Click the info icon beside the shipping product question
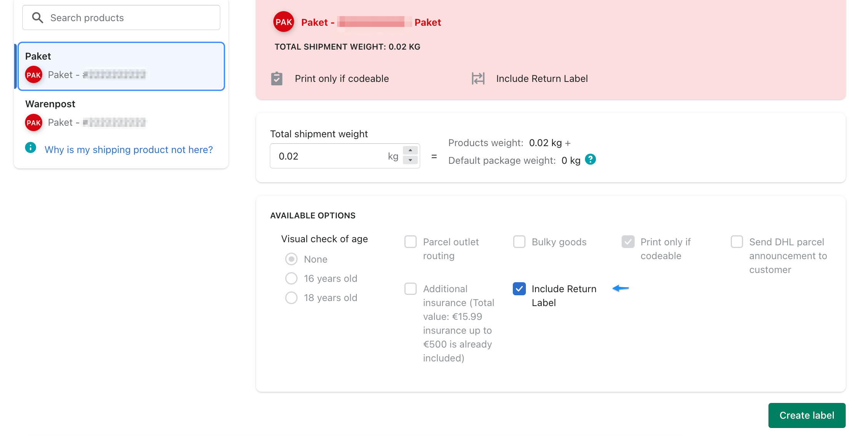The width and height of the screenshot is (868, 436). tap(31, 148)
